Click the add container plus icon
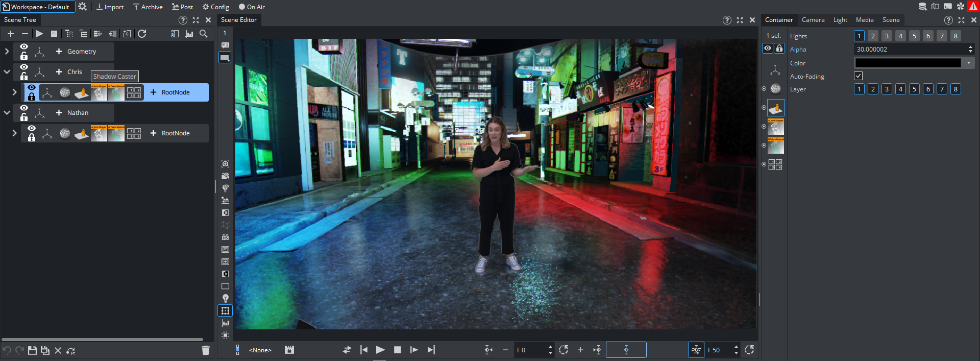The width and height of the screenshot is (980, 361). (x=11, y=34)
